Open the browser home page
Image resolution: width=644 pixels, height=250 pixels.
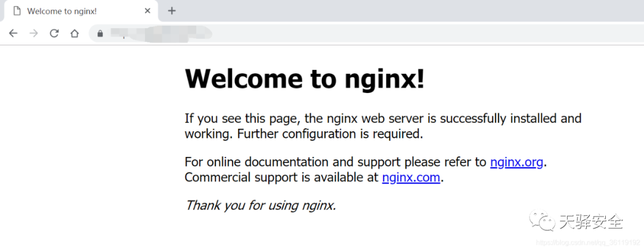(x=75, y=33)
